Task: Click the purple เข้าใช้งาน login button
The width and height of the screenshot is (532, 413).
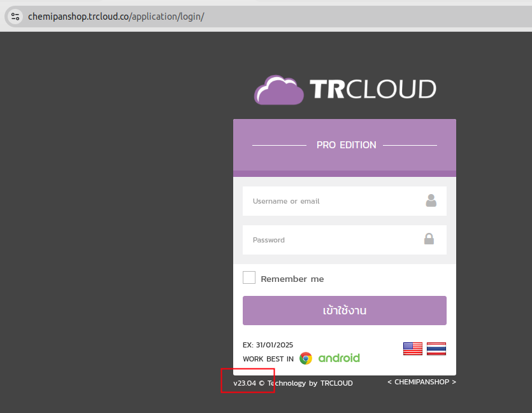Action: click(345, 311)
